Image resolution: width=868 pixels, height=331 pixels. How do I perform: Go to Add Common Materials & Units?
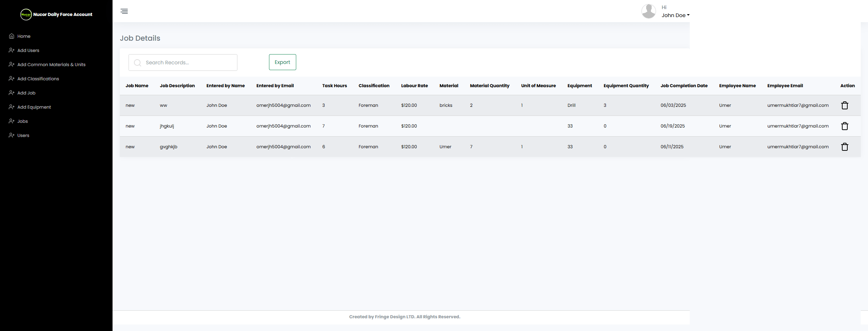[51, 65]
